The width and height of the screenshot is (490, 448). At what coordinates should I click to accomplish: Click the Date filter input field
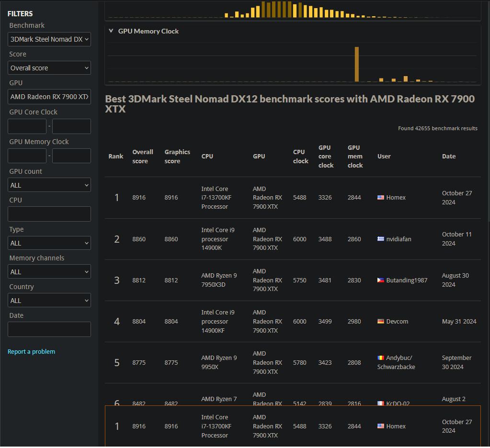[x=49, y=329]
